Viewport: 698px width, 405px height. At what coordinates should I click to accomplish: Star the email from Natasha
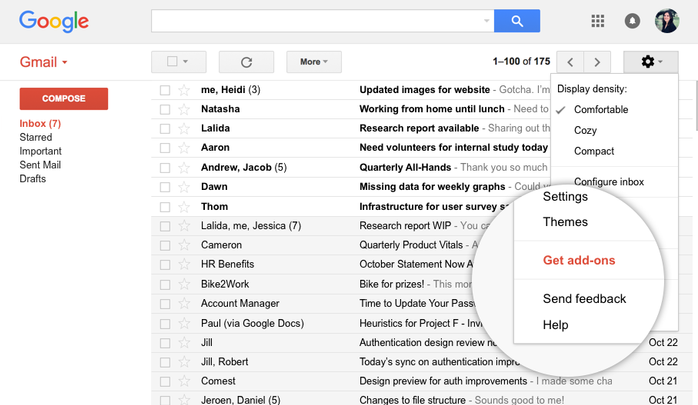pyautogui.click(x=184, y=109)
